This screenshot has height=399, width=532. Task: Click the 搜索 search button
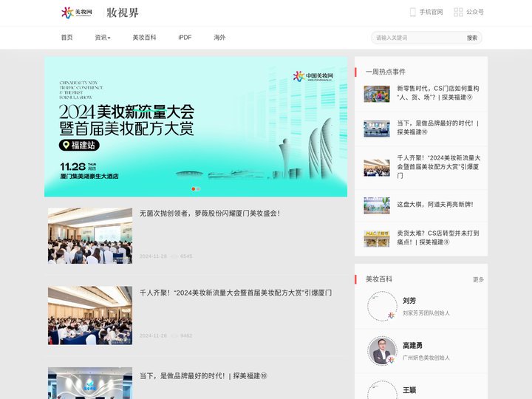[x=472, y=38]
